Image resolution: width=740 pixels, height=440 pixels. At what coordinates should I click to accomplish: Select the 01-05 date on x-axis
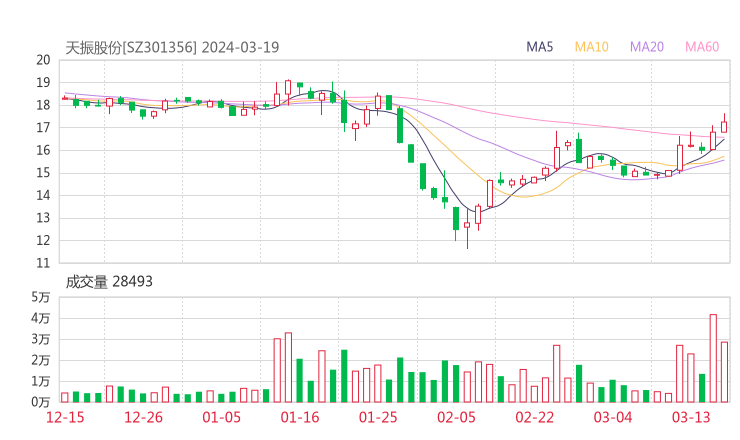222,417
